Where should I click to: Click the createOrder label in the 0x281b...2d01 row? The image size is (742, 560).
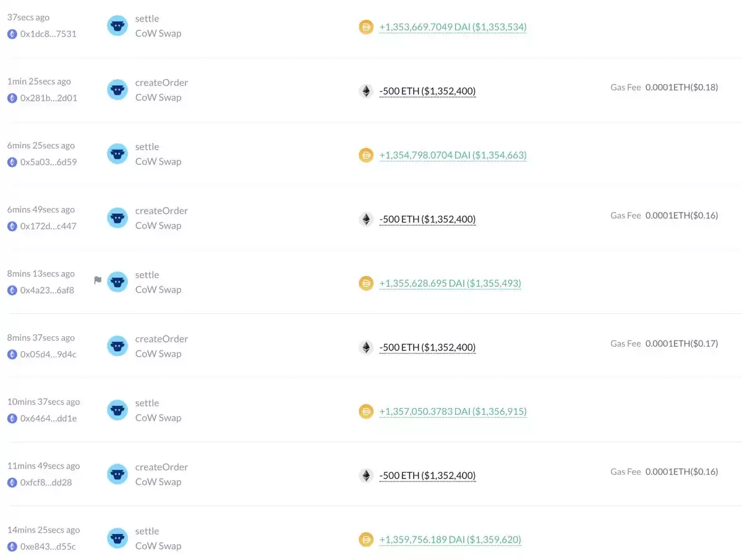pyautogui.click(x=161, y=83)
